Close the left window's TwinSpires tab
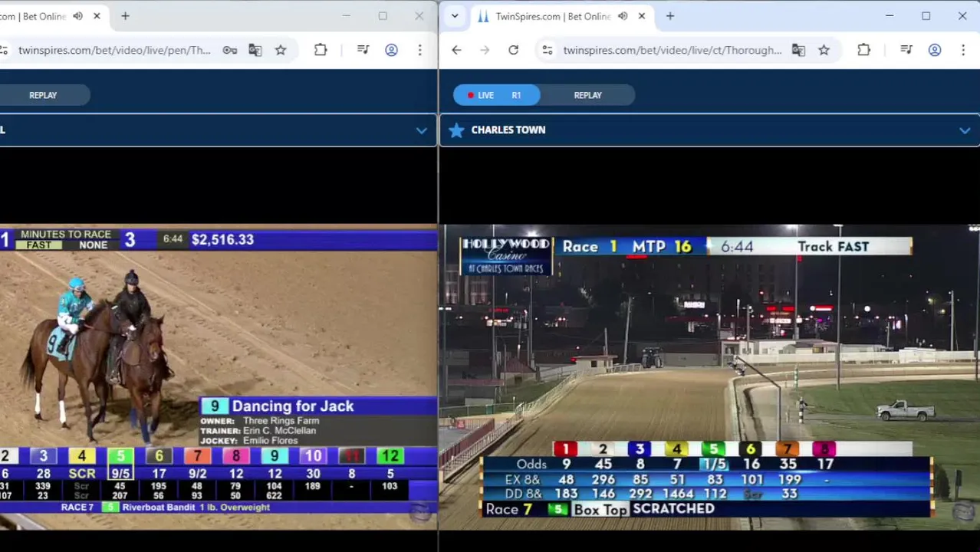 point(97,16)
